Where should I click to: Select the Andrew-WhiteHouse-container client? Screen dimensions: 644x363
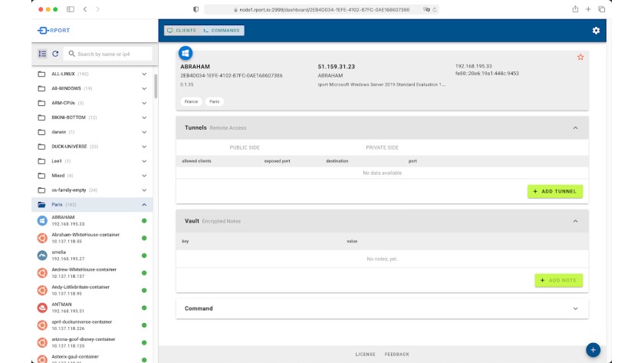click(x=92, y=273)
